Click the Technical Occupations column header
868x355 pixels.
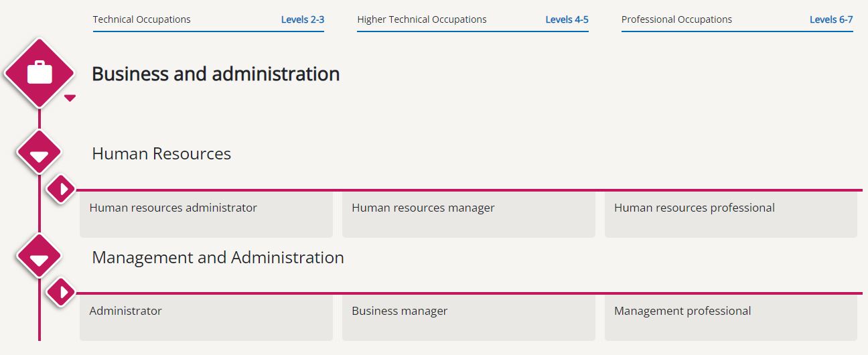pos(142,19)
